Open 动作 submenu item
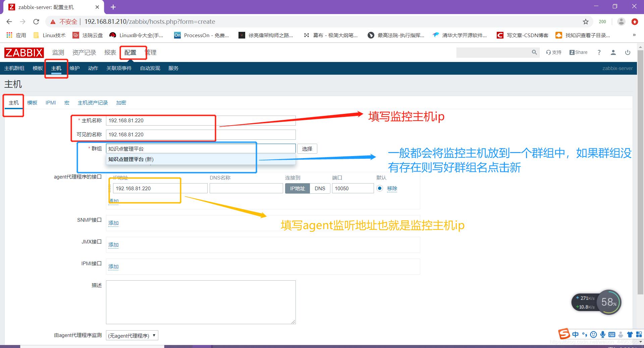The height and width of the screenshot is (348, 644). coord(93,68)
